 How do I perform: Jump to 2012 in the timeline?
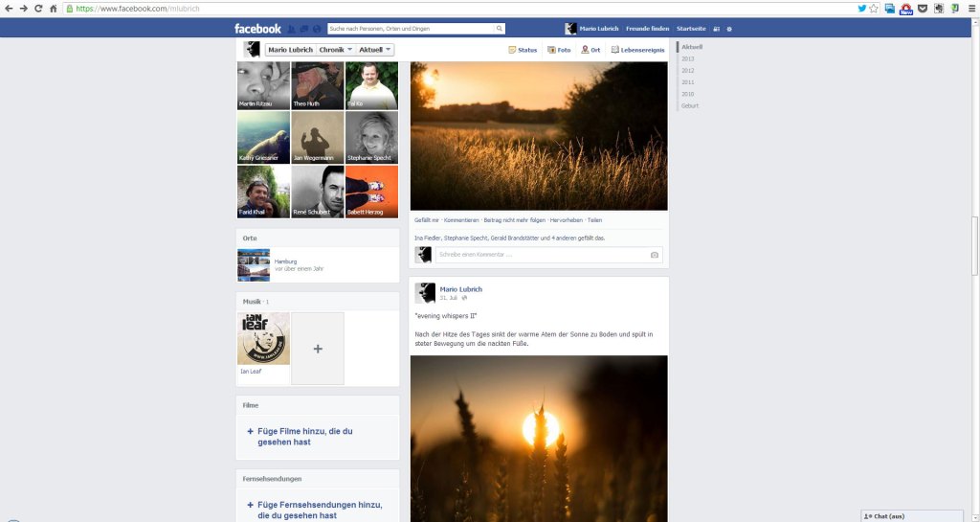point(688,71)
